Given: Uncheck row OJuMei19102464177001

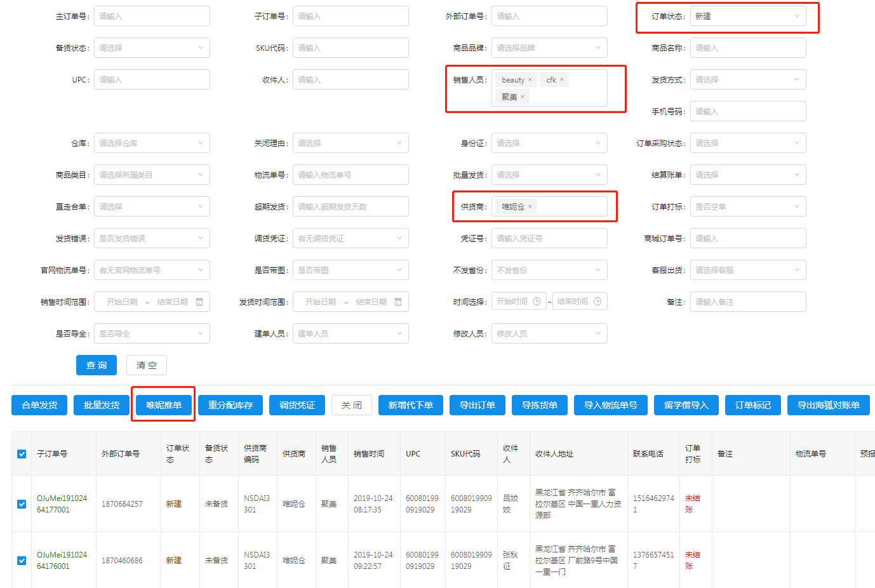Looking at the screenshot, I should tap(22, 504).
